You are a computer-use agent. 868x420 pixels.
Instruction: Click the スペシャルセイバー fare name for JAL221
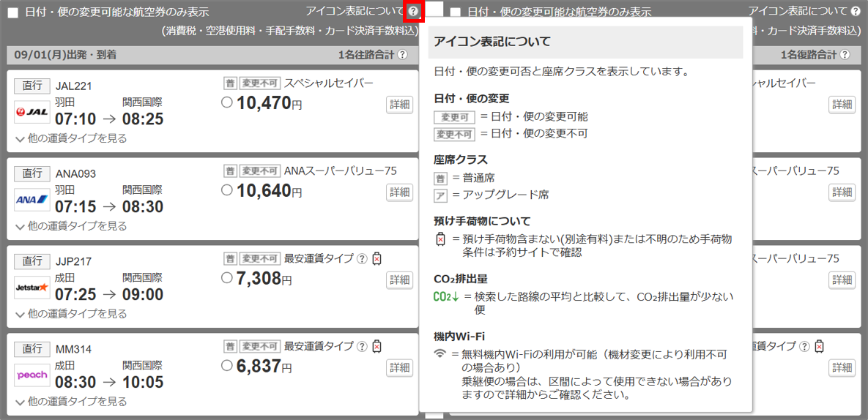pos(329,83)
